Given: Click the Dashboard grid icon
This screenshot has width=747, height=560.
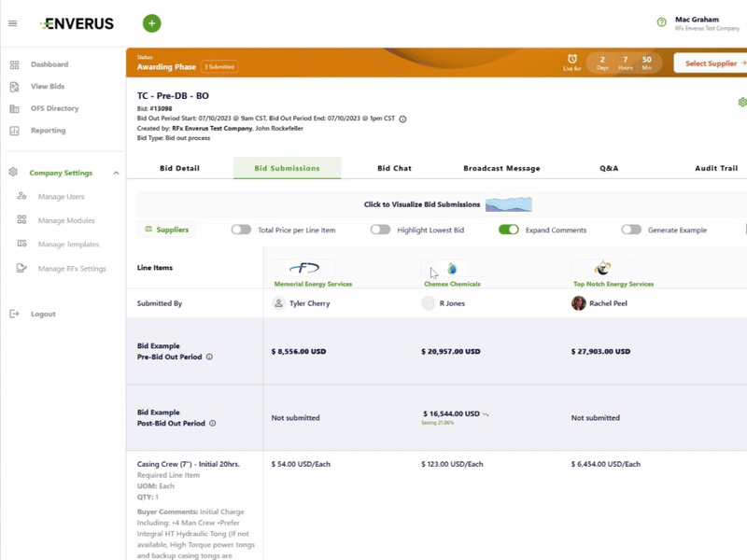Looking at the screenshot, I should click(14, 64).
